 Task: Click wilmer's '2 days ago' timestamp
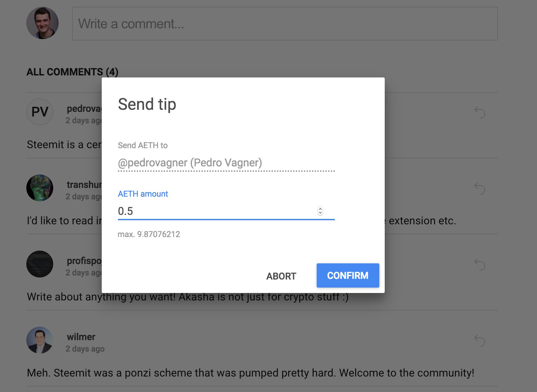click(x=85, y=349)
